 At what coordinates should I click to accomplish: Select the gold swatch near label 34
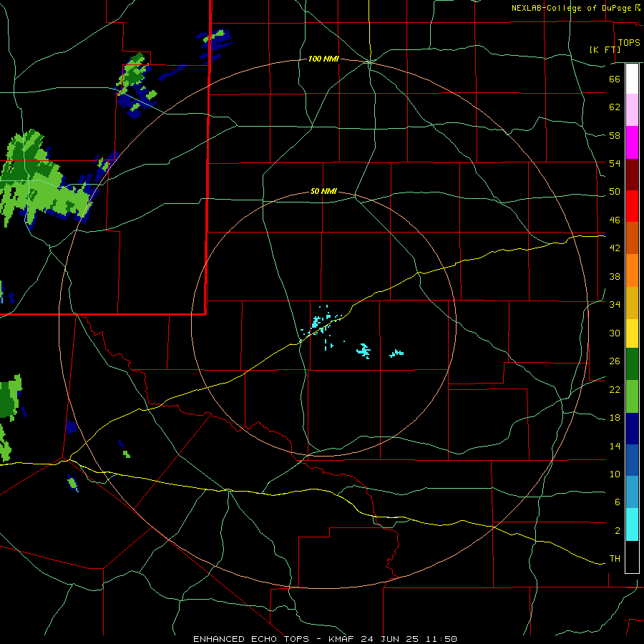(632, 303)
